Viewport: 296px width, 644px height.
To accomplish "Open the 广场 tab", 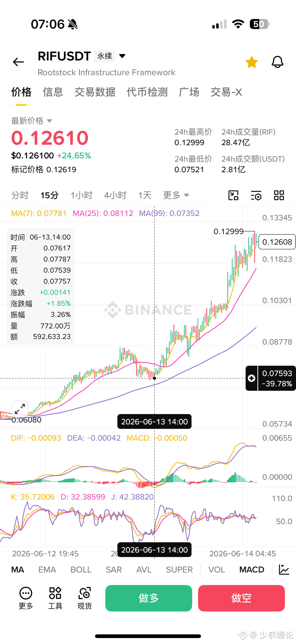I will [189, 92].
